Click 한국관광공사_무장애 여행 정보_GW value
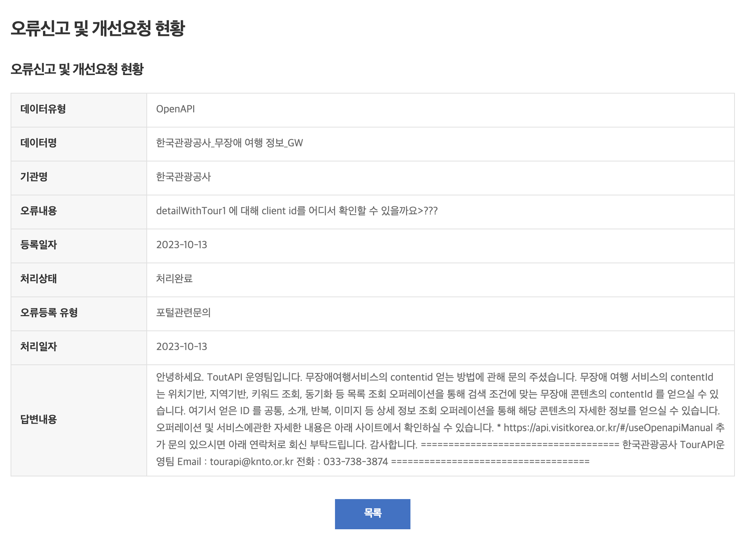 229,143
